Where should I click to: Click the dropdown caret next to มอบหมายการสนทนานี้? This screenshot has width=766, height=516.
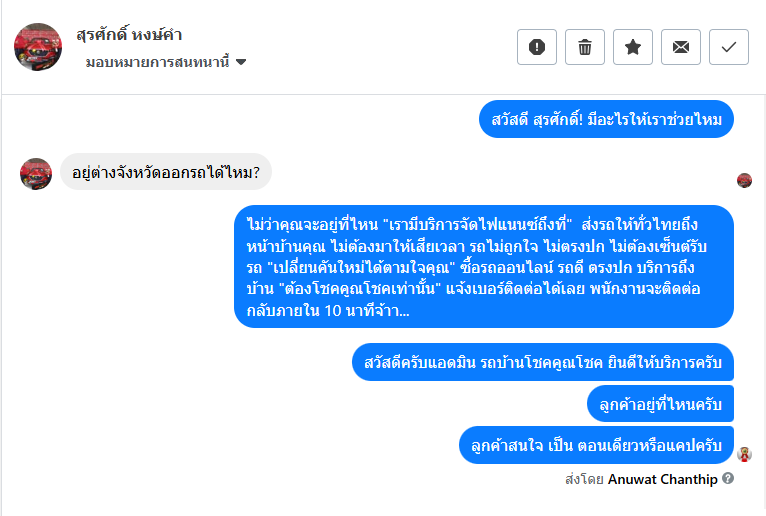[241, 62]
